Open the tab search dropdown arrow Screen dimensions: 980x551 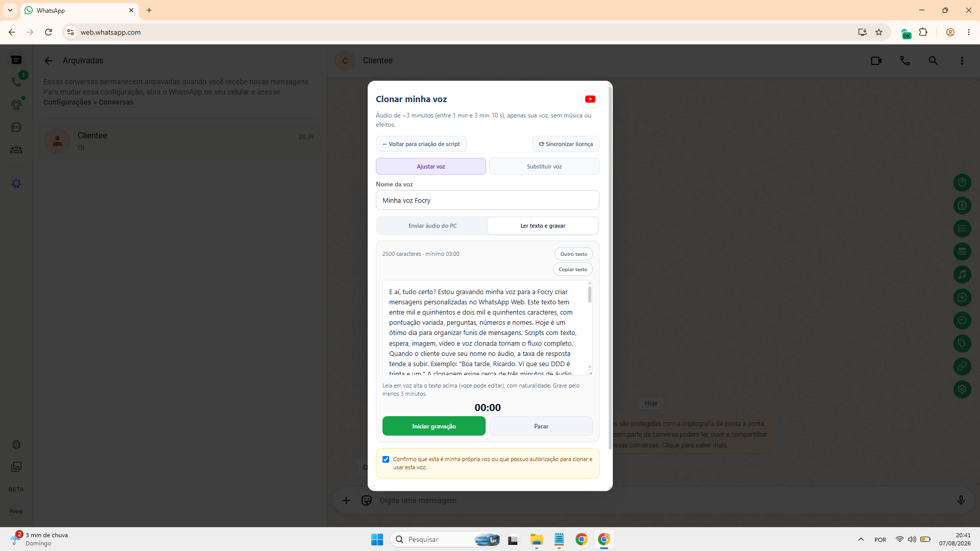[10, 10]
